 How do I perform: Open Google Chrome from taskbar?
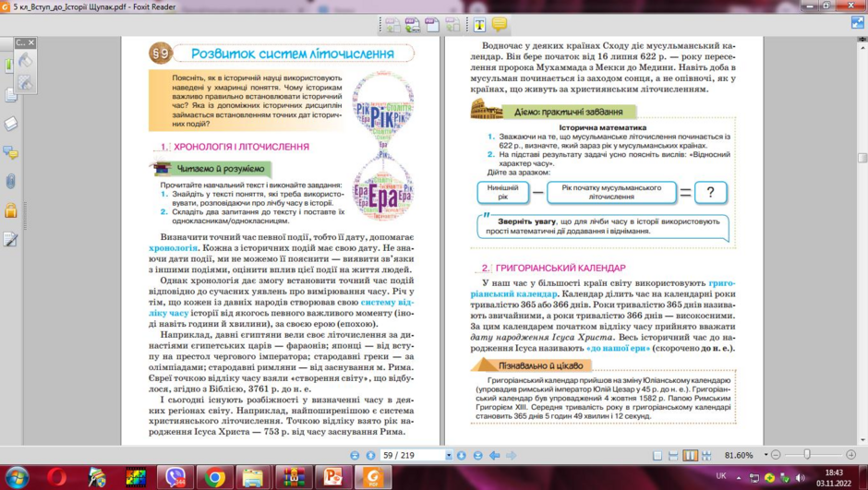tap(215, 477)
